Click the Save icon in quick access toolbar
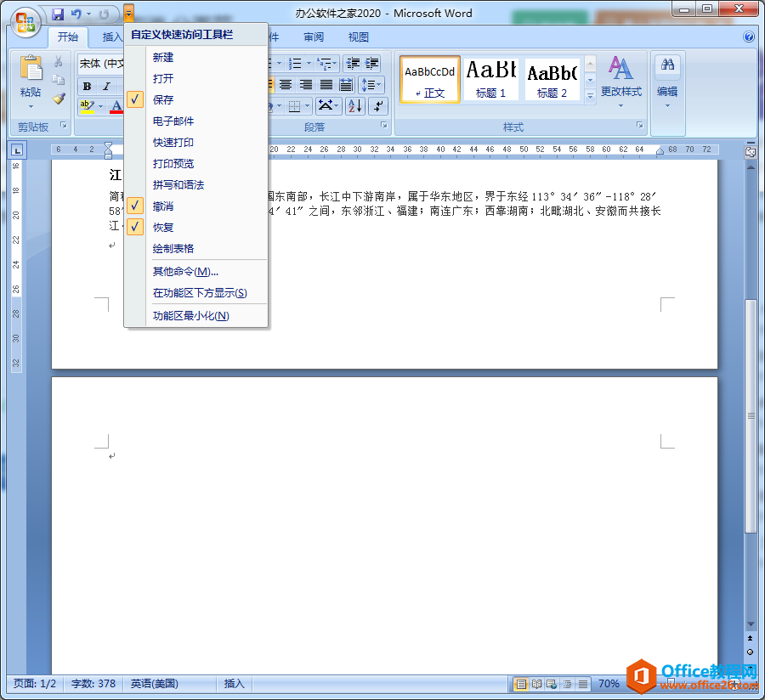Screen dimensions: 765x700 pyautogui.click(x=58, y=14)
